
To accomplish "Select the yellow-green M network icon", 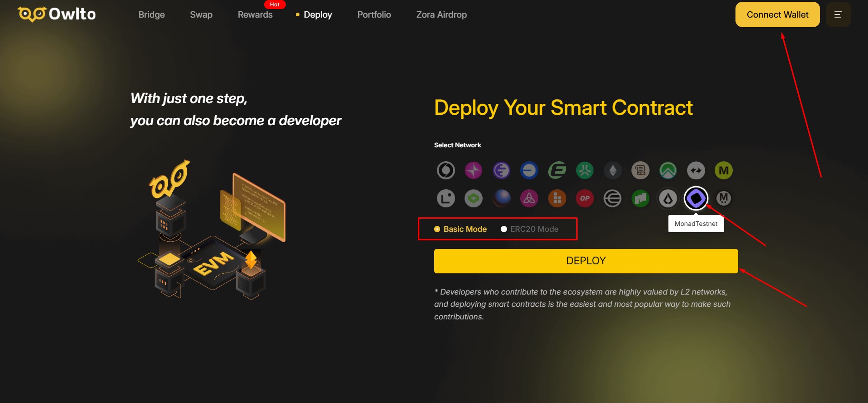I will [x=724, y=170].
